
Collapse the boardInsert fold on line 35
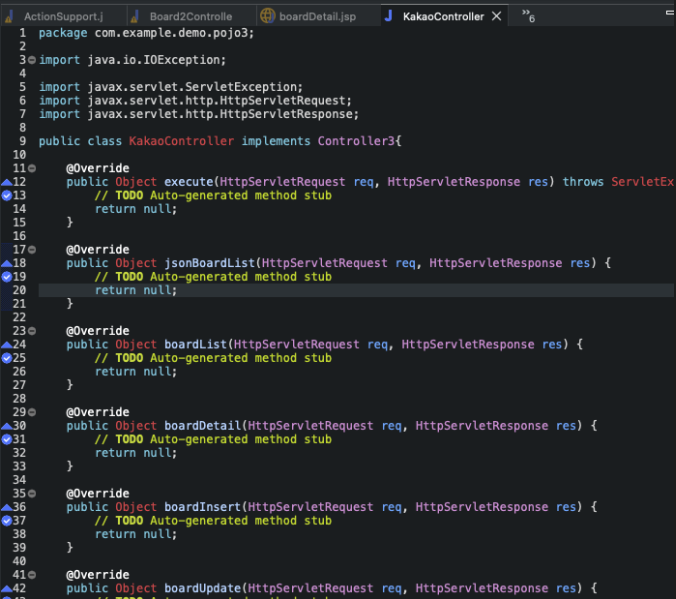coord(32,493)
